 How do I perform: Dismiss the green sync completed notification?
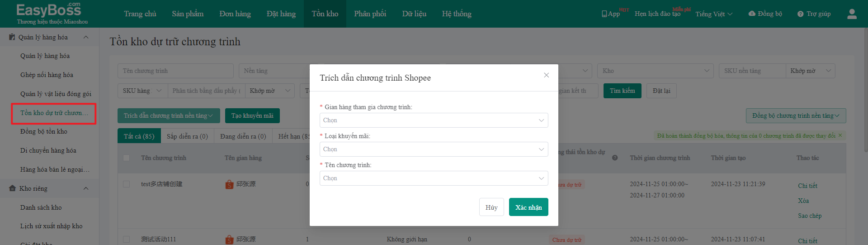[840, 135]
